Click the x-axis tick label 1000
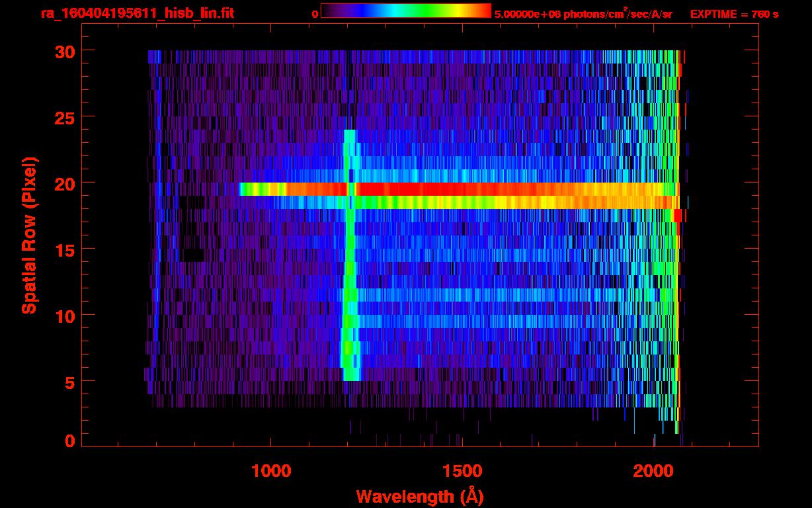This screenshot has height=508, width=812. point(271,470)
